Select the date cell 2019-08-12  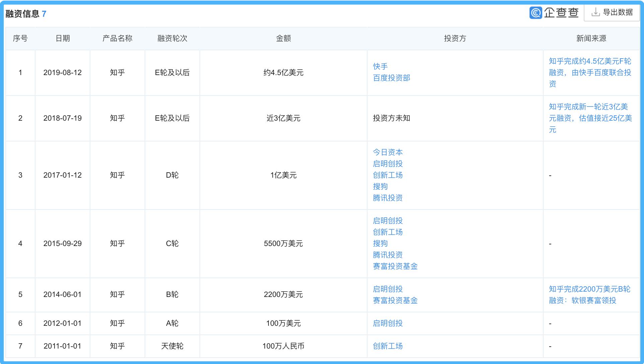(63, 73)
